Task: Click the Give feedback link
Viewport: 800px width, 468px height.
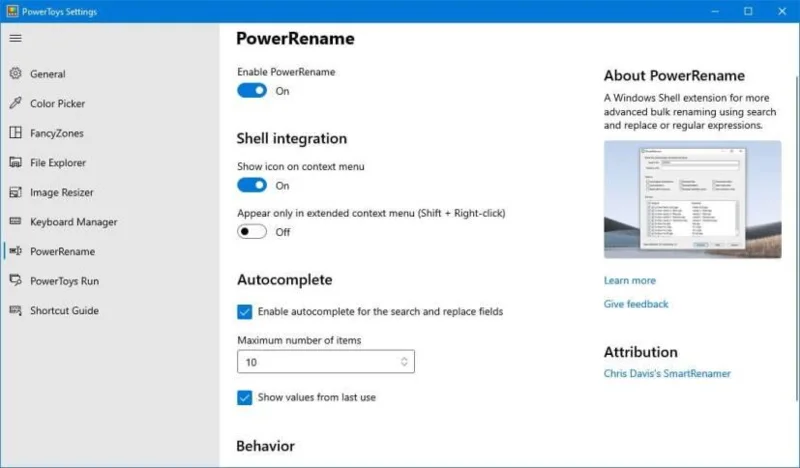Action: click(x=636, y=304)
